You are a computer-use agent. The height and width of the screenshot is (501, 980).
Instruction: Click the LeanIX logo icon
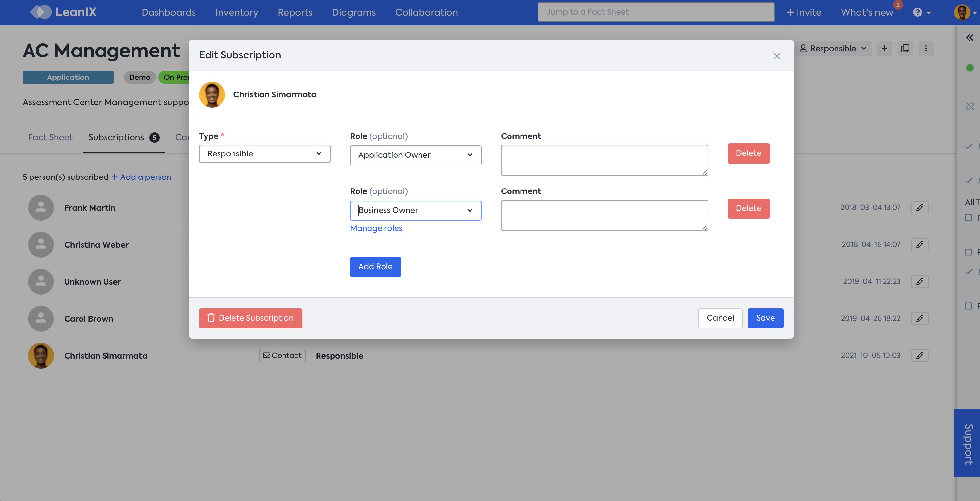click(x=41, y=12)
